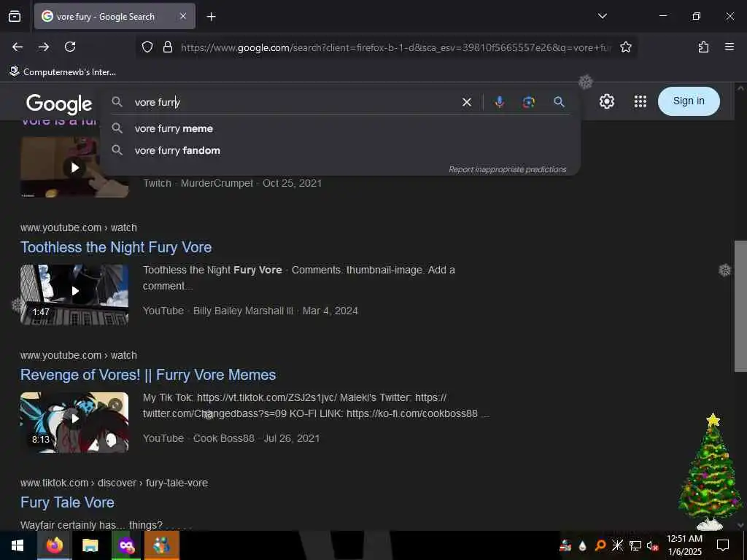Reload the current page
This screenshot has width=747, height=560.
pyautogui.click(x=70, y=47)
